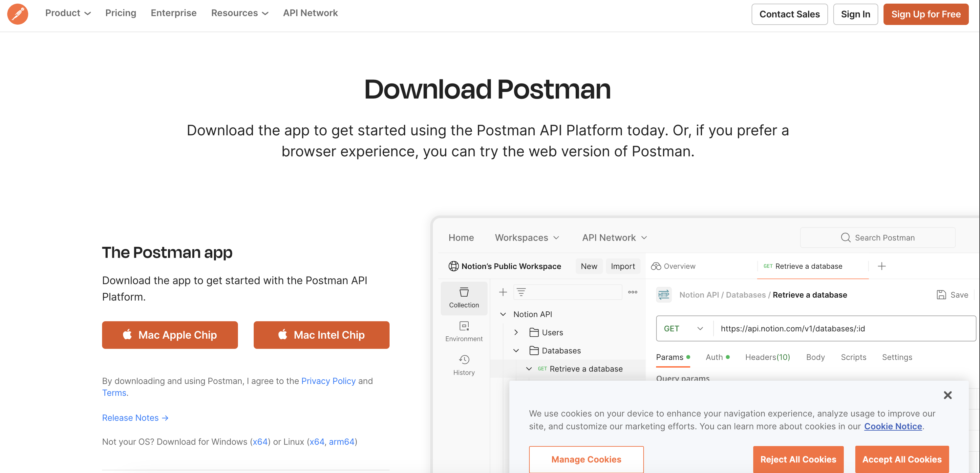Open the Pricing page

(120, 13)
